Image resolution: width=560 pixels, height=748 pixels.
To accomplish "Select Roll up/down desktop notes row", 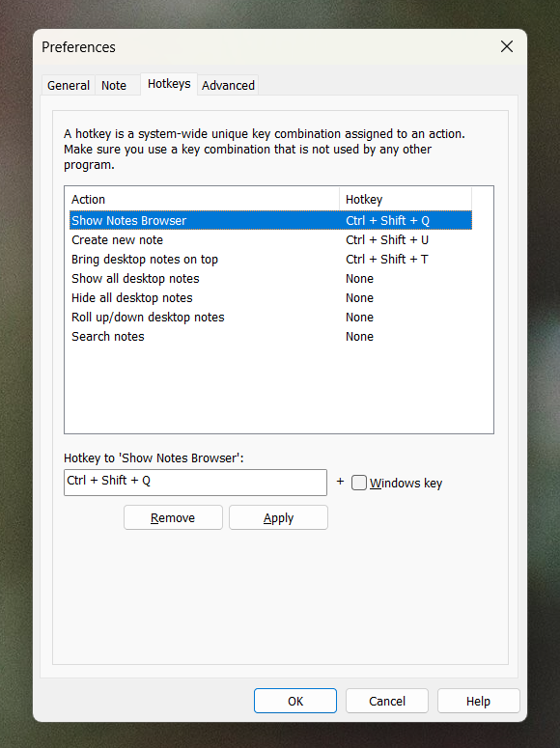I will (270, 318).
